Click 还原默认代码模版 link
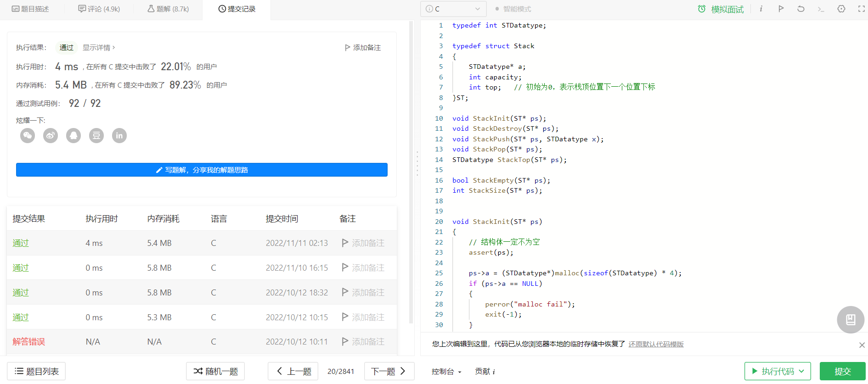Screen dimensions: 868x384 [656, 344]
